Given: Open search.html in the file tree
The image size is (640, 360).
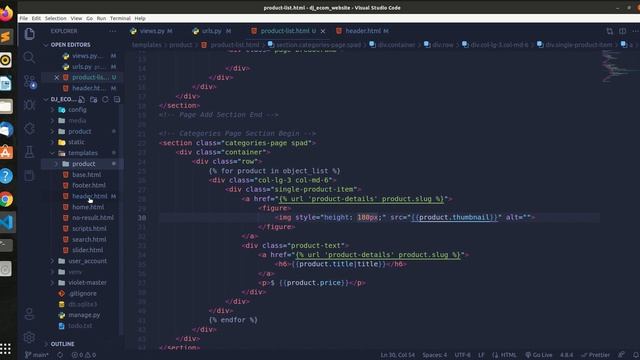Looking at the screenshot, I should (x=89, y=239).
